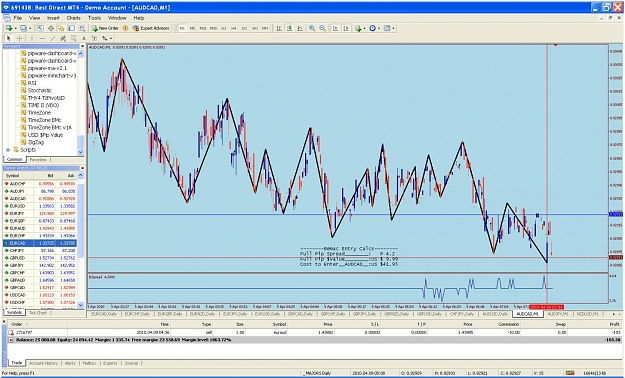Switch to Navigator Favorites tab
This screenshot has width=625, height=378.
[x=38, y=159]
